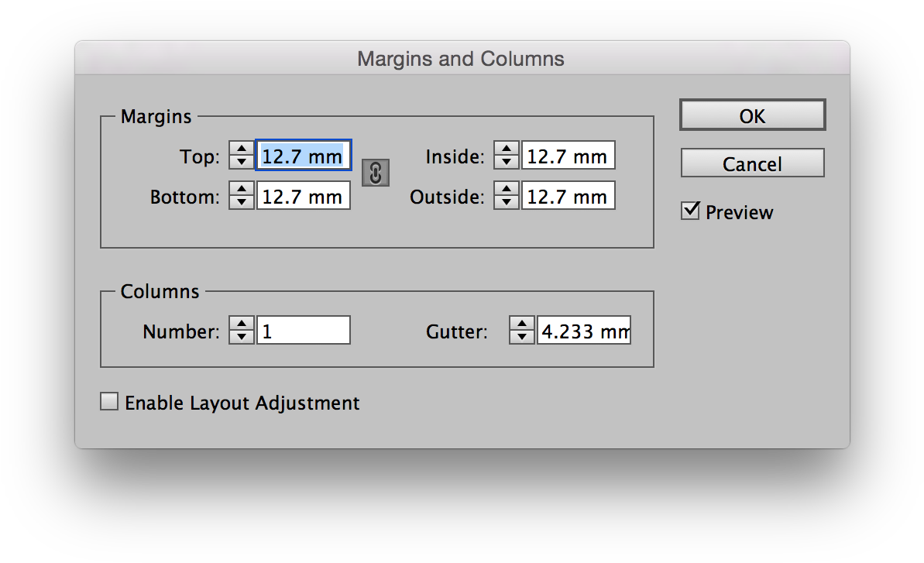Viewport: 924px width, 563px height.
Task: Toggle the Preview checkbox
Action: (x=690, y=211)
